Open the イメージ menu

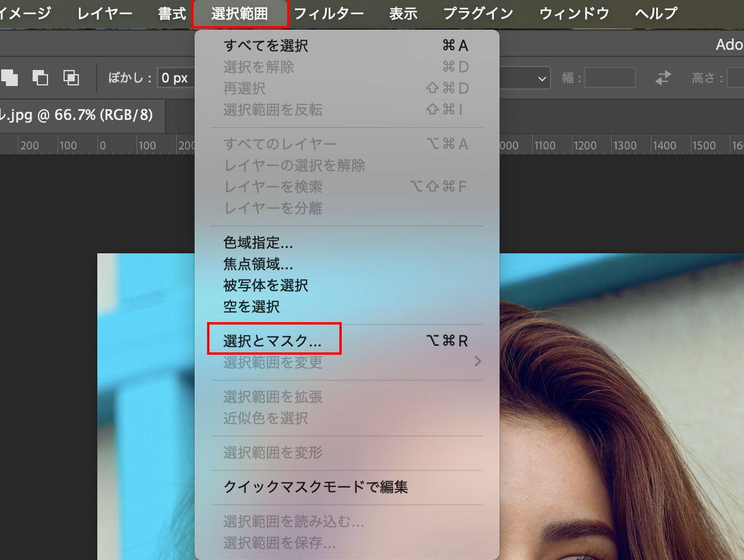[26, 14]
